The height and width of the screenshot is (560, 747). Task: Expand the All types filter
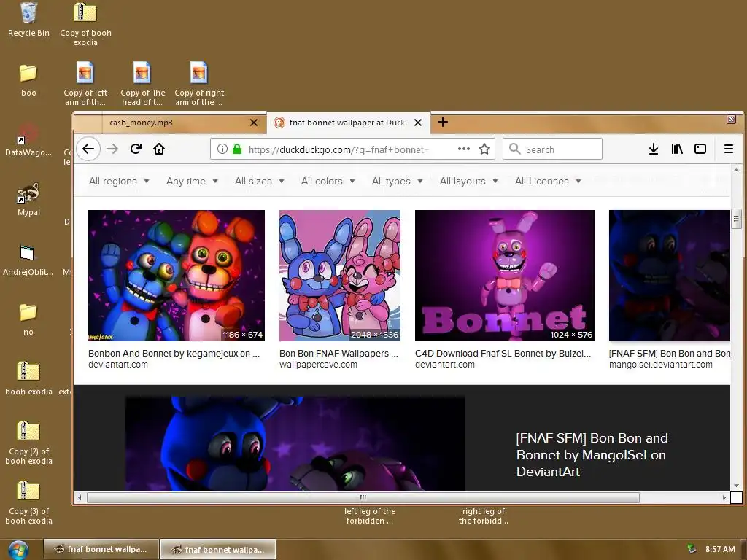click(x=398, y=181)
